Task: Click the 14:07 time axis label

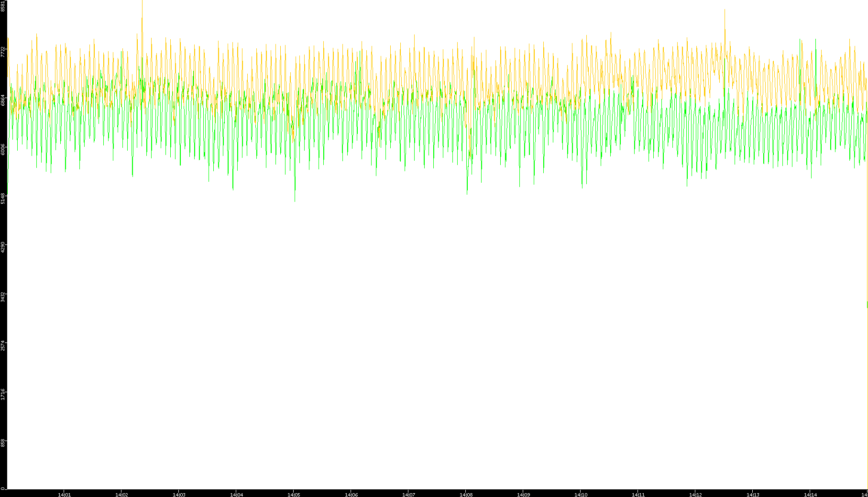Action: point(408,495)
